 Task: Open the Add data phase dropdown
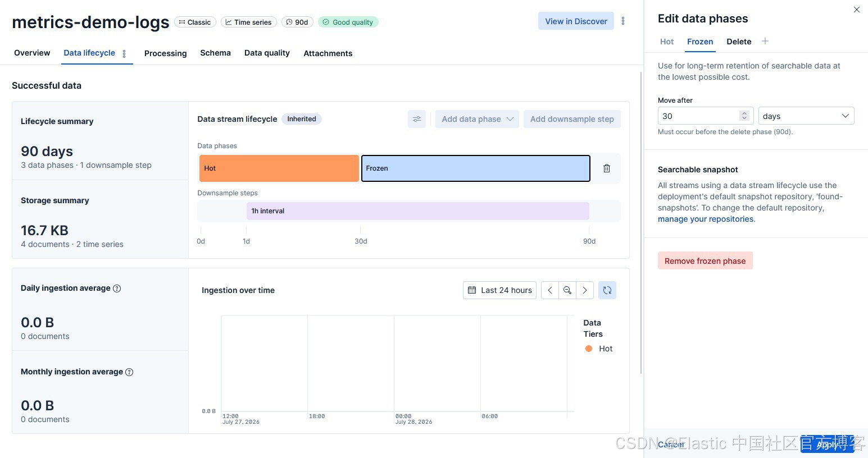pos(477,119)
